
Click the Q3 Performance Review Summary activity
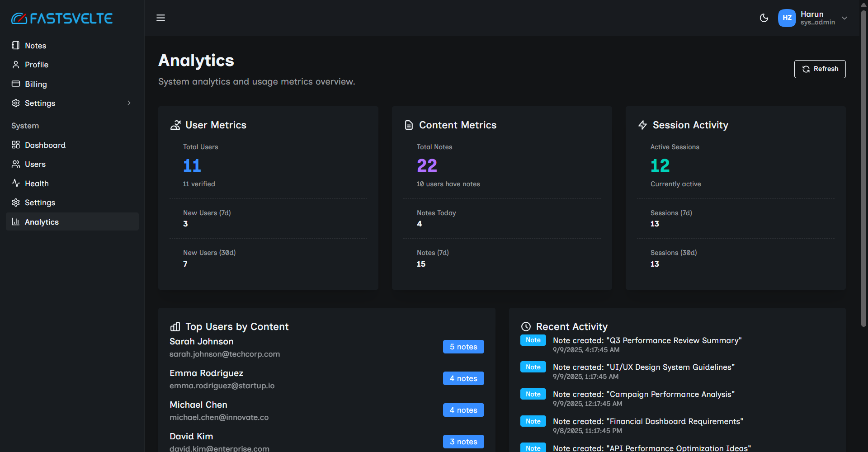647,341
